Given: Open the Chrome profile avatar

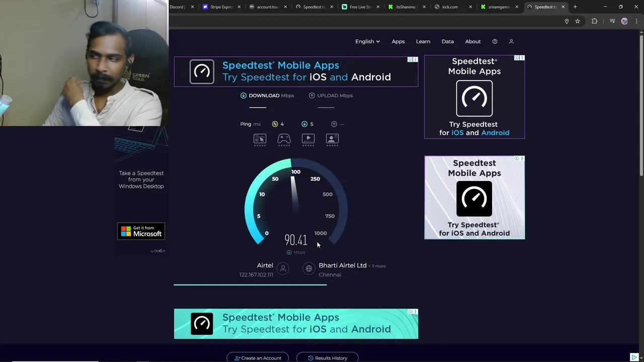Looking at the screenshot, I should click(x=624, y=21).
